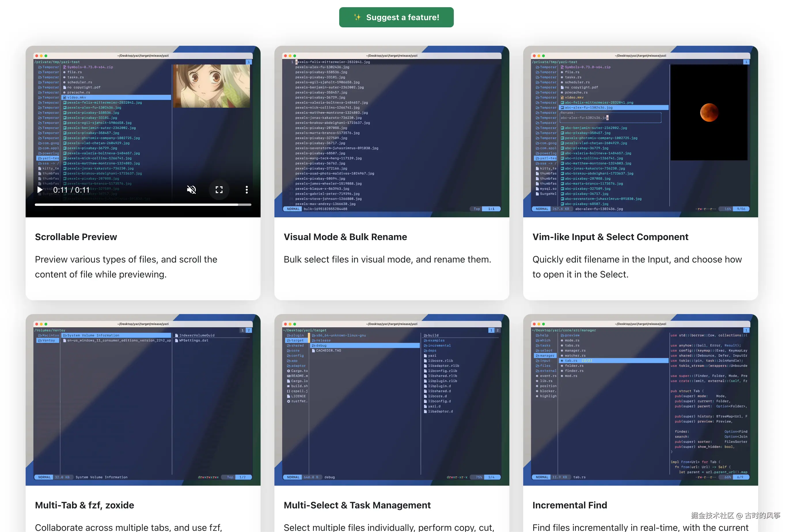793x532 pixels.
Task: Open the video's three-dot options menu
Action: coord(247,190)
